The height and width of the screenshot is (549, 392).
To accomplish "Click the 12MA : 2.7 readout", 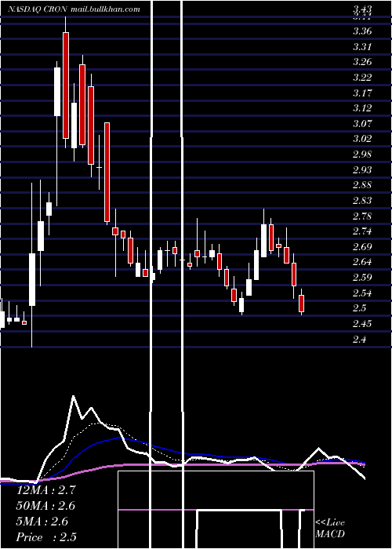I will (45, 490).
